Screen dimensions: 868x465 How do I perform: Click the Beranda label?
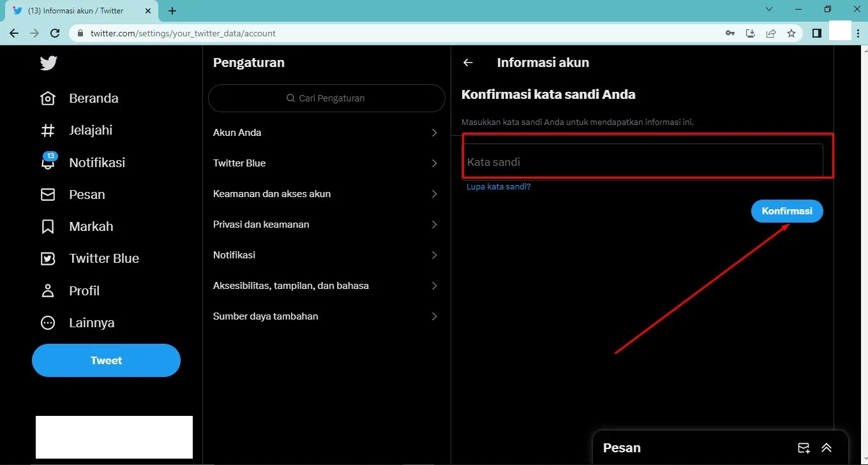tap(94, 98)
